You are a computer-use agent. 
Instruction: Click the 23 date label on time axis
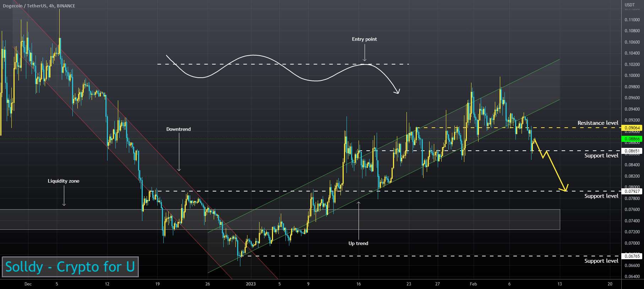click(409, 284)
